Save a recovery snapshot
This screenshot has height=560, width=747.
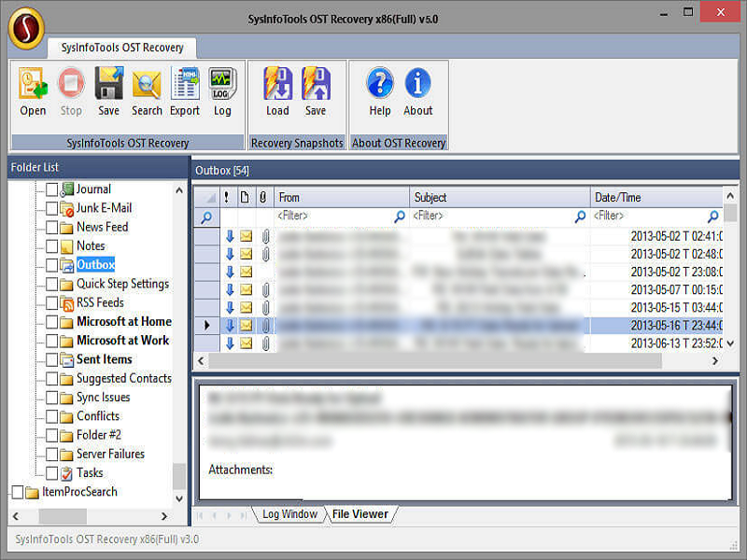coord(315,91)
